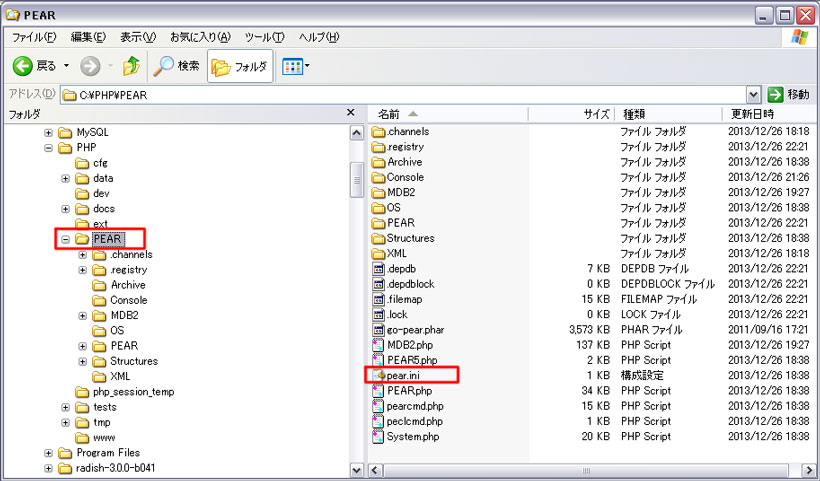Select peclcmd.php script icon
This screenshot has width=820, height=481.
[x=378, y=421]
